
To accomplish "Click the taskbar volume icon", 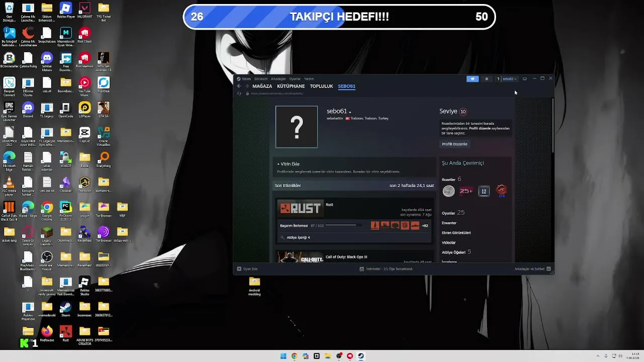I will (x=620, y=356).
